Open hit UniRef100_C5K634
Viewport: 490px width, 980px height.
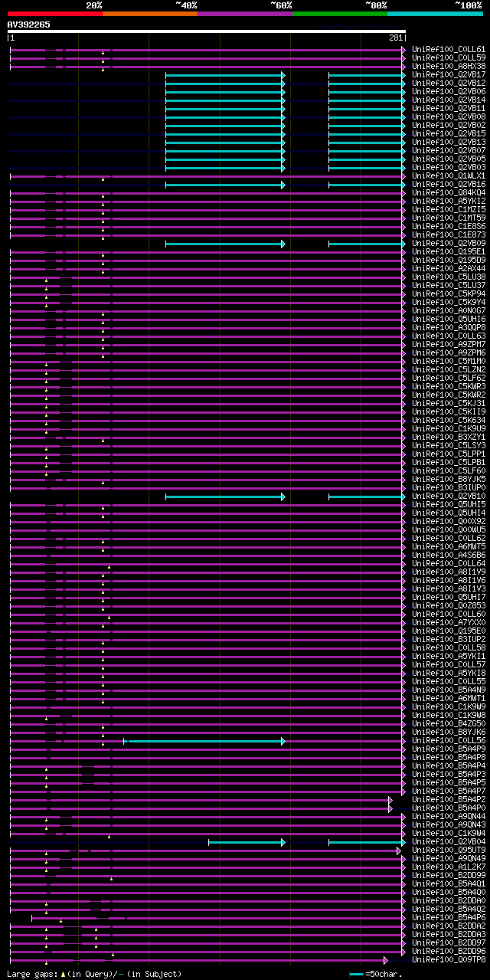[x=449, y=420]
